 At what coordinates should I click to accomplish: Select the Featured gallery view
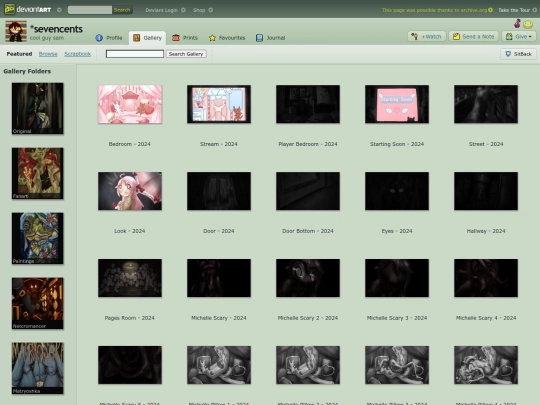pos(19,54)
